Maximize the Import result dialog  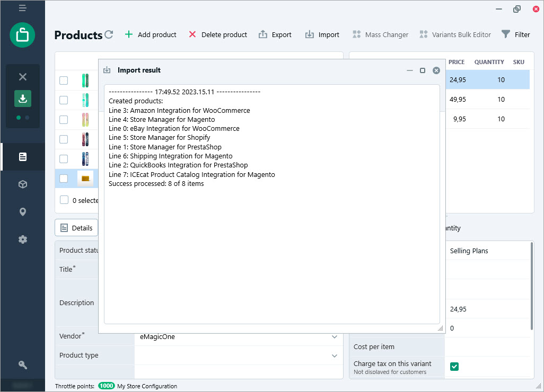pos(423,70)
